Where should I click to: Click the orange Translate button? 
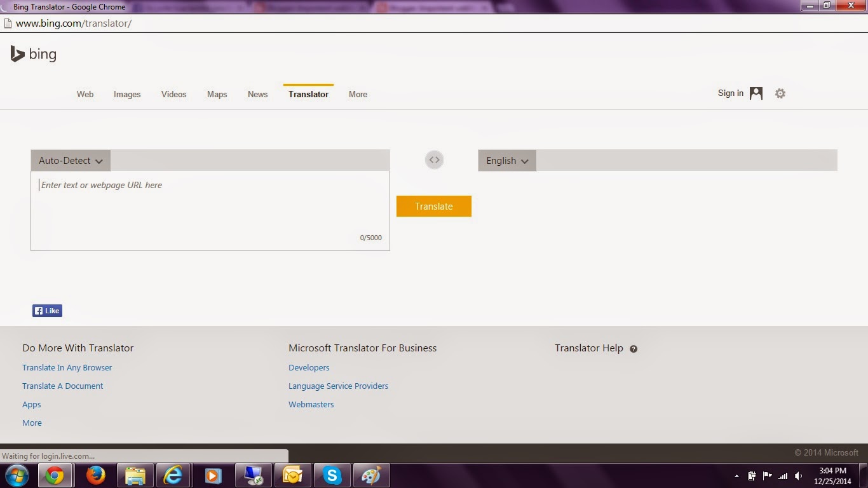(x=434, y=206)
